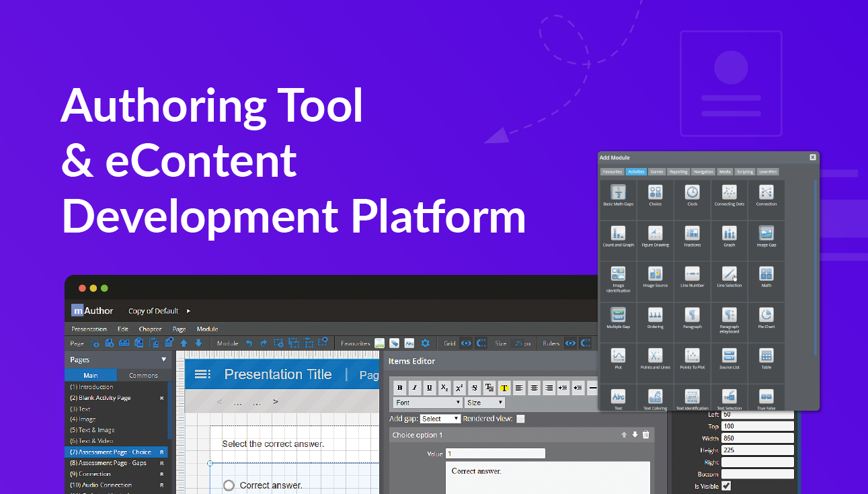Insert a Connecting Dots module
Viewport: 868px width, 494px height.
click(729, 195)
